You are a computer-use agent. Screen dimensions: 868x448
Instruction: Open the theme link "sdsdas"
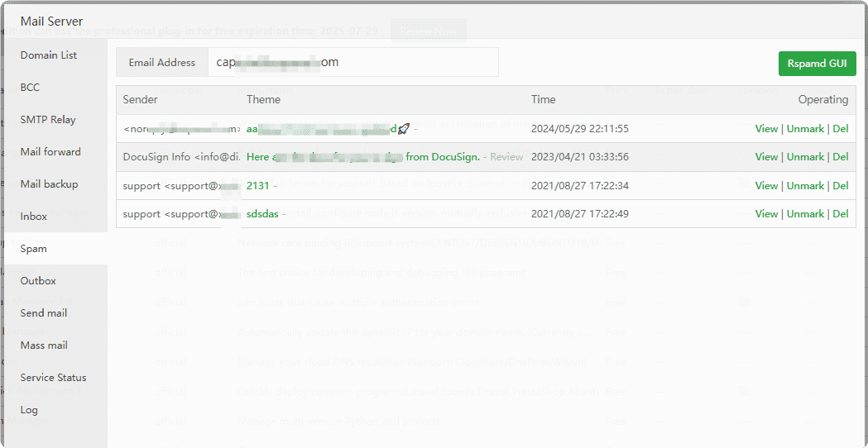coord(263,213)
